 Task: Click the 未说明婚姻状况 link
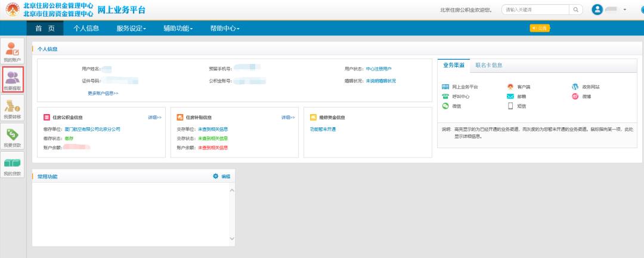380,81
